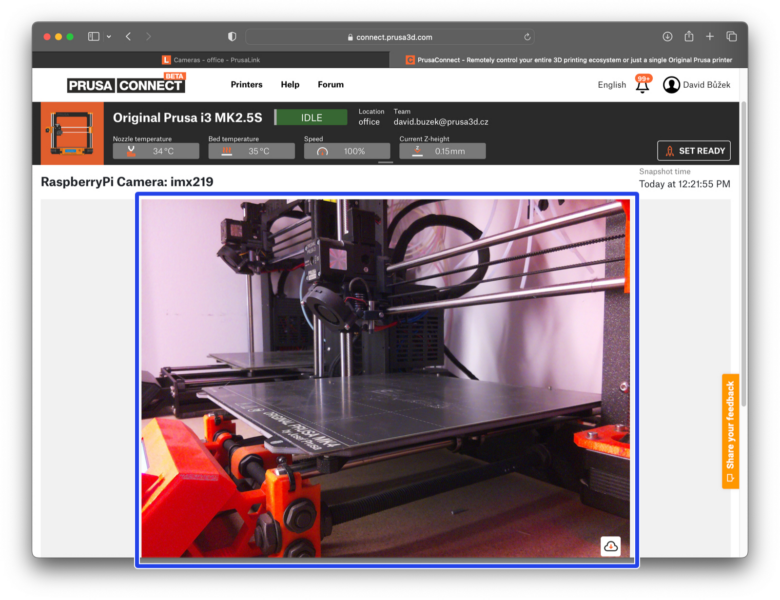Select the heatbed icon in bed temperature
This screenshot has width=780, height=600.
coord(227,151)
